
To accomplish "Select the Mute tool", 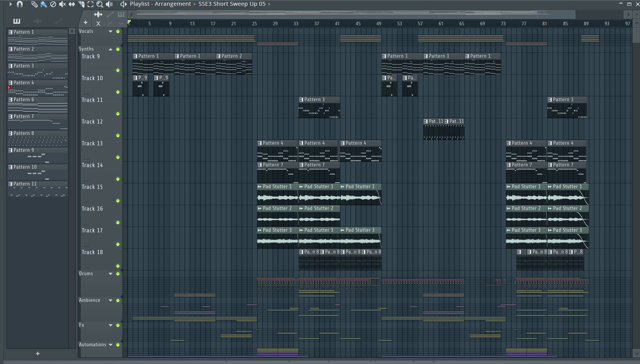I will (62, 4).
